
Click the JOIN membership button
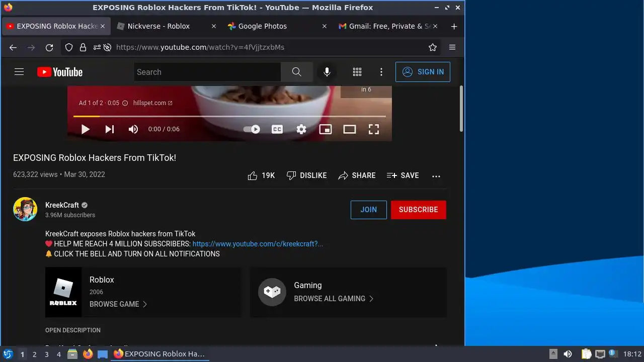(x=369, y=210)
